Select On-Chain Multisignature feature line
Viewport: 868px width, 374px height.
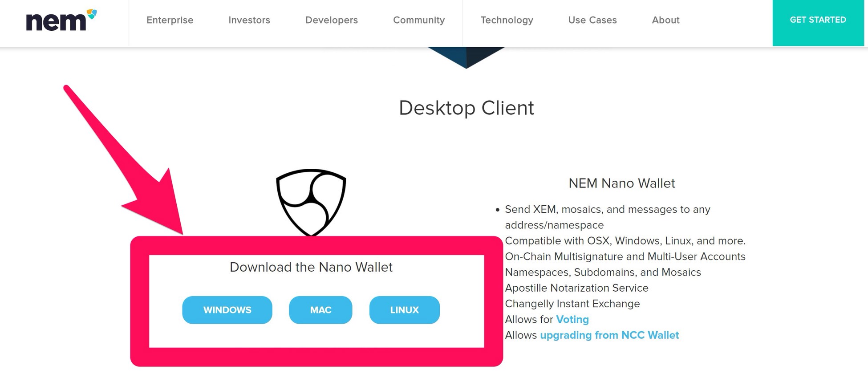pos(625,256)
